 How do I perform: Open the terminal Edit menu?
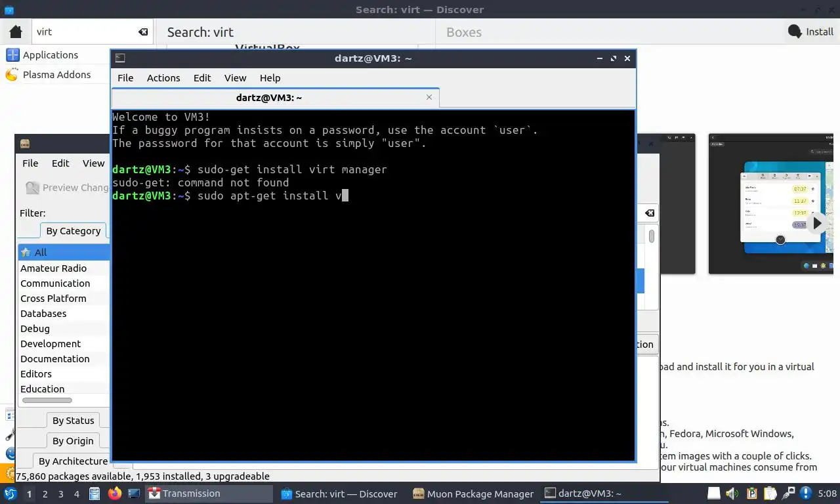[x=202, y=77]
